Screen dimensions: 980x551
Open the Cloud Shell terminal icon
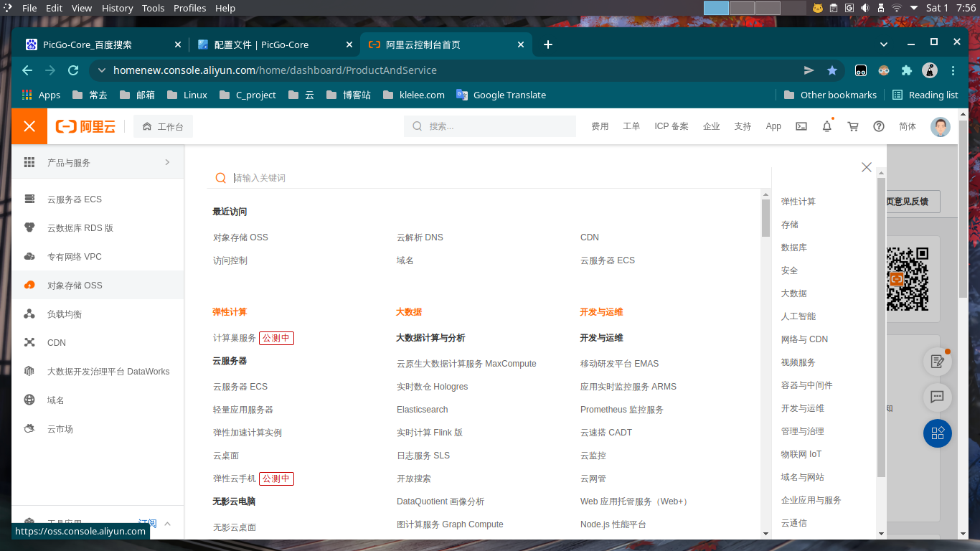[801, 126]
